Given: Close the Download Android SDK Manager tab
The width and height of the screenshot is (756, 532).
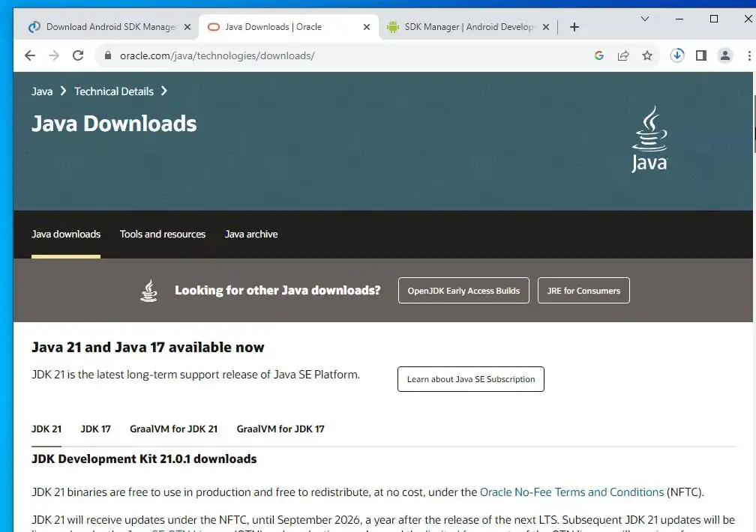Looking at the screenshot, I should point(187,27).
